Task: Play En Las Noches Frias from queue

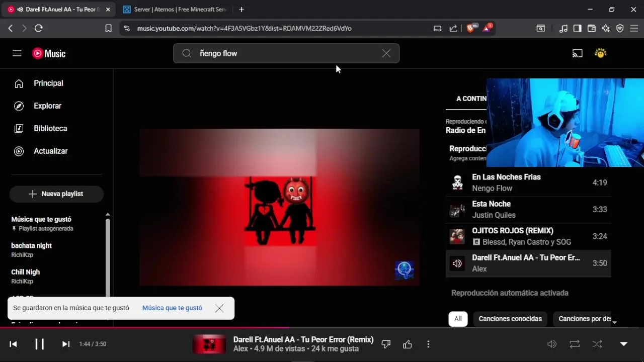Action: click(528, 183)
